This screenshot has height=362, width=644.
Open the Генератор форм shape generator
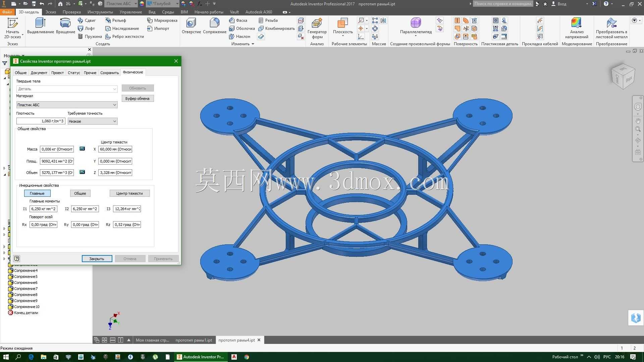tap(317, 28)
